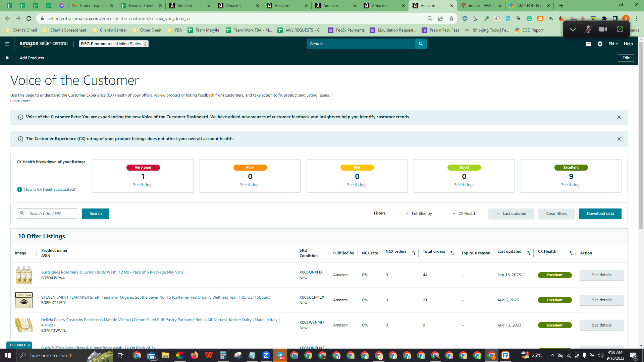Switch to the Finance Sheet tab

pyautogui.click(x=141, y=6)
